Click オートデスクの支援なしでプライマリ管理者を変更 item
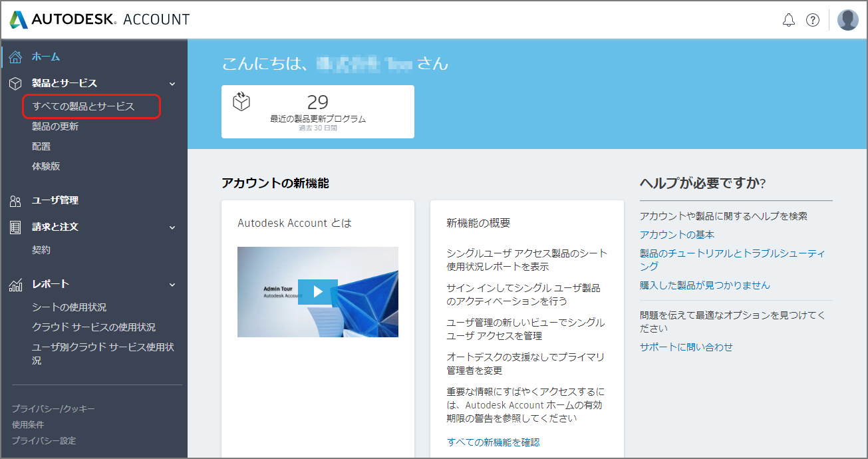Viewport: 868px width, 459px height. (x=525, y=363)
